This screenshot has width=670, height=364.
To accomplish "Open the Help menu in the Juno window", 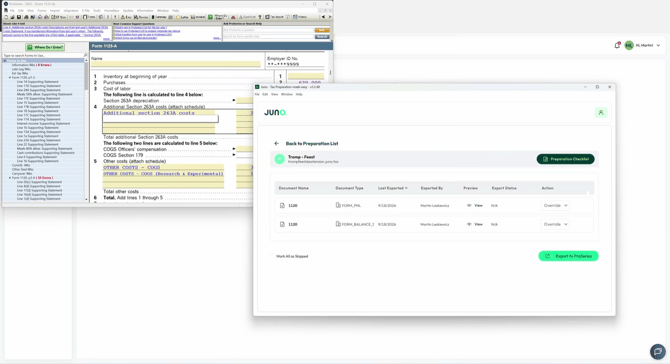I will coord(299,94).
